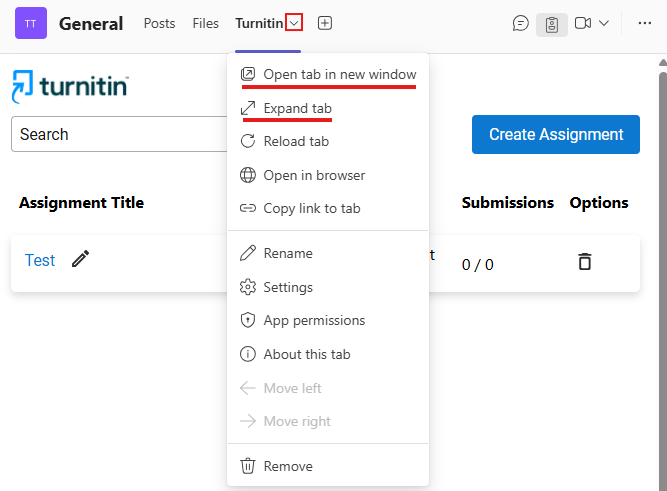Choose Copy link to tab
Screen dimensions: 667x491
click(x=328, y=208)
